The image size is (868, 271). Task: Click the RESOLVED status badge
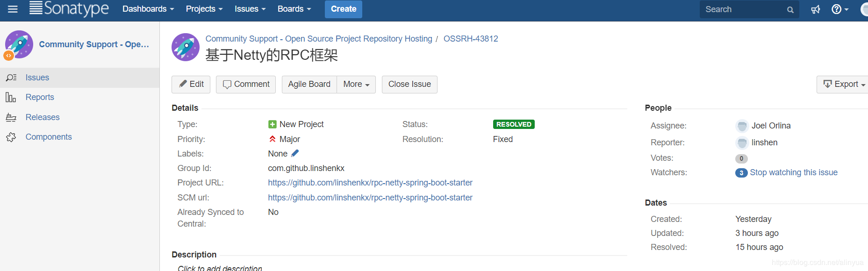514,124
